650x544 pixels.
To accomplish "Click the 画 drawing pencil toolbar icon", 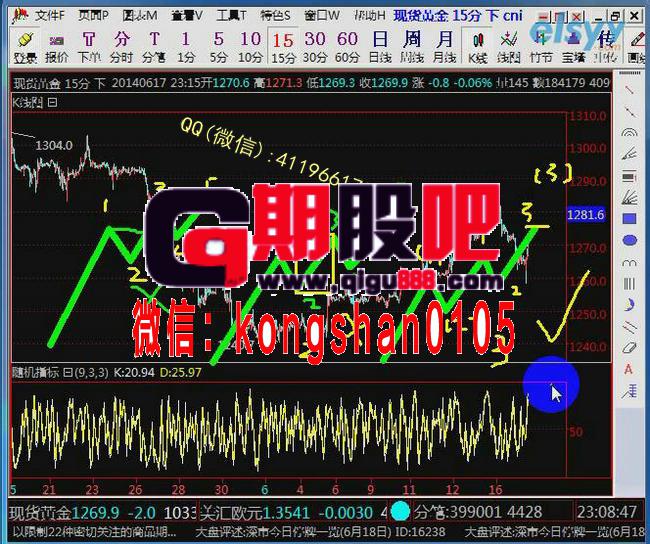I will (x=638, y=48).
